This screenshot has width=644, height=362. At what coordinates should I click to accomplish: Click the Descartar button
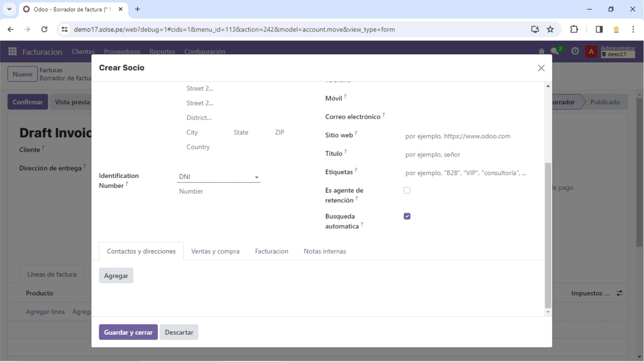click(179, 332)
